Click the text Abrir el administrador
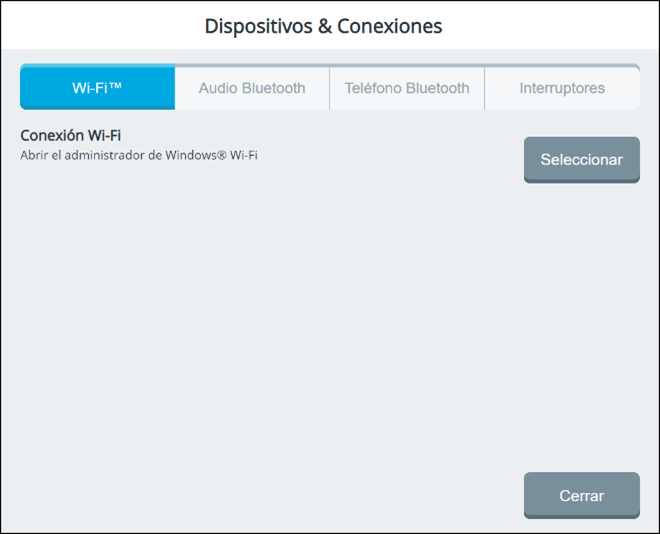660x534 pixels. (x=78, y=155)
